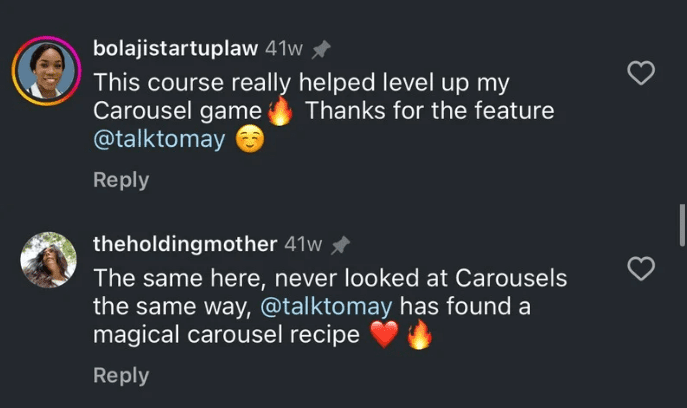Open @talktomay mention in theholdingmother's comment
The height and width of the screenshot is (408, 687).
tap(326, 305)
